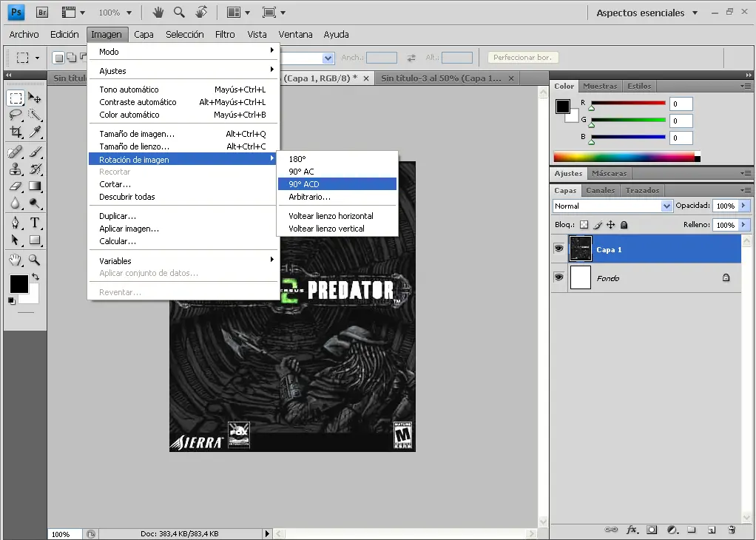
Task: Select the Rectangle shape tool
Action: coord(34,240)
